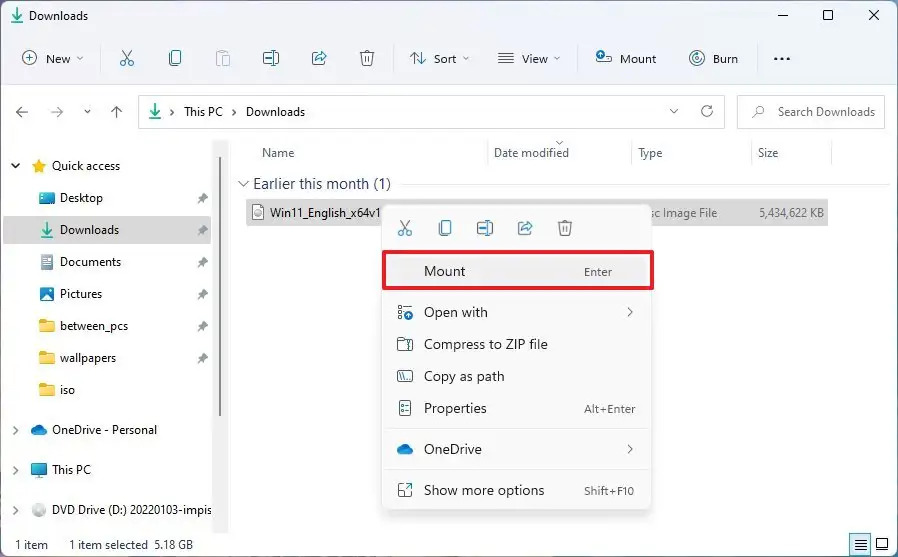Click Downloads in the address breadcrumb
The width and height of the screenshot is (898, 557).
(x=275, y=112)
